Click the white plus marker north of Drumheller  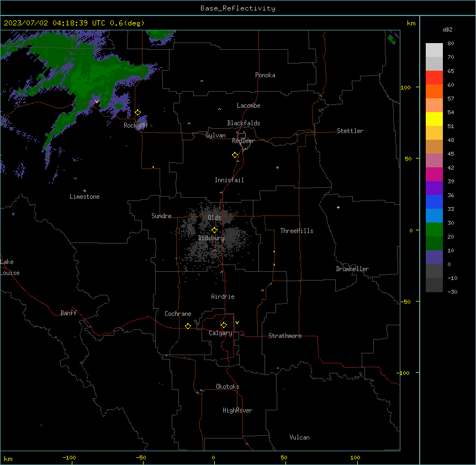[x=338, y=207]
